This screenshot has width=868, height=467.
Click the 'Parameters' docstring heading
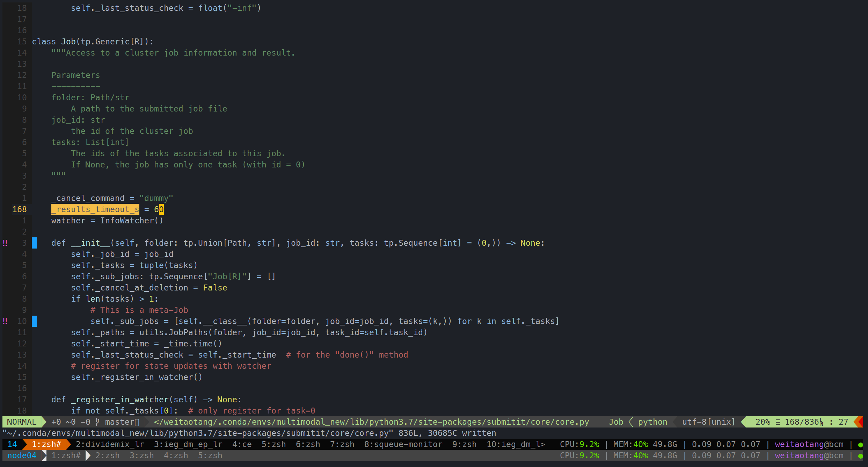[75, 75]
